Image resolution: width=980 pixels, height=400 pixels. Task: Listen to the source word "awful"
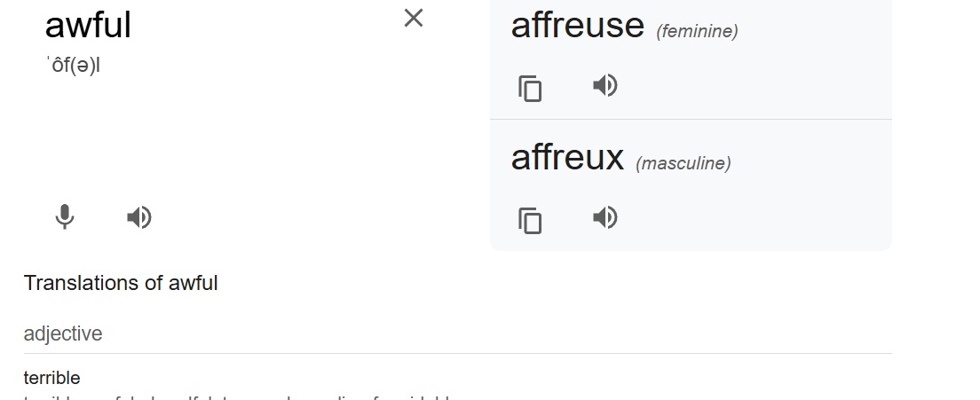(x=139, y=217)
